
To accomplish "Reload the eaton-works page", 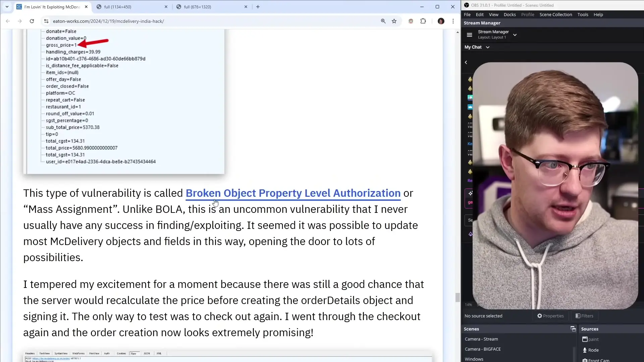I will [x=32, y=21].
